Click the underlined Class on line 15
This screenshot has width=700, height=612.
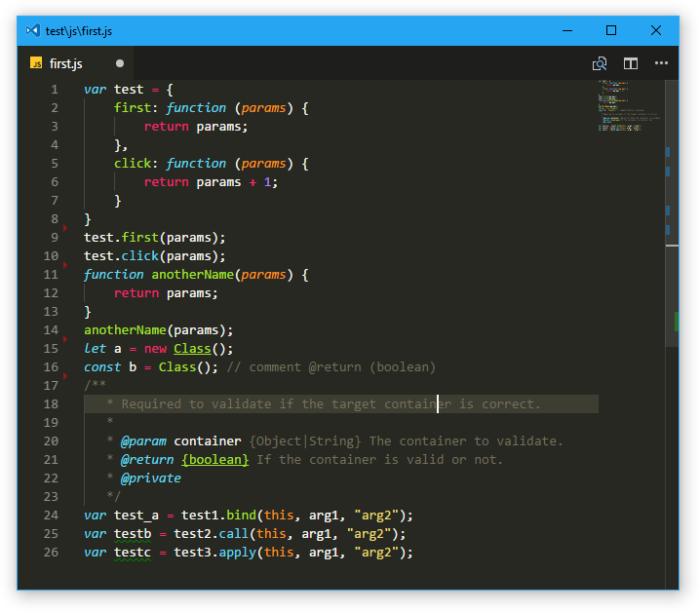point(192,349)
